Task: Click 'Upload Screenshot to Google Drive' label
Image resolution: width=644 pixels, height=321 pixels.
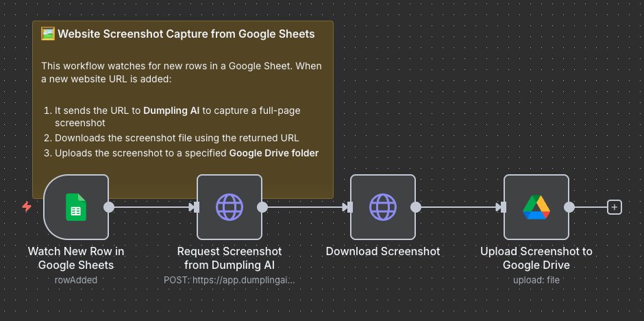Action: pyautogui.click(x=536, y=258)
